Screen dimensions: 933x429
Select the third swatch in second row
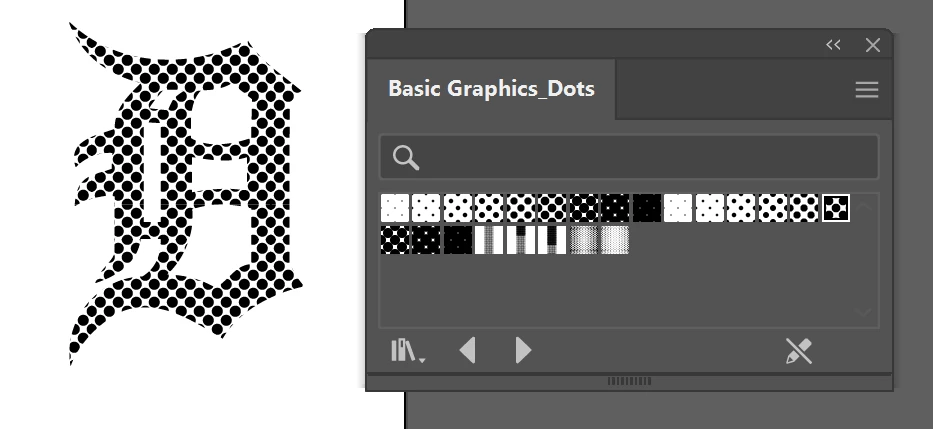pyautogui.click(x=458, y=240)
